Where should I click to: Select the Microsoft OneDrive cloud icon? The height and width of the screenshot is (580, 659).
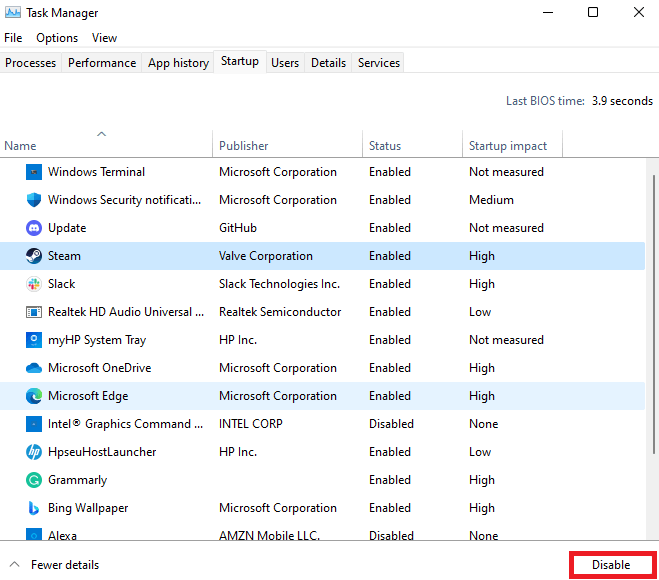(33, 368)
